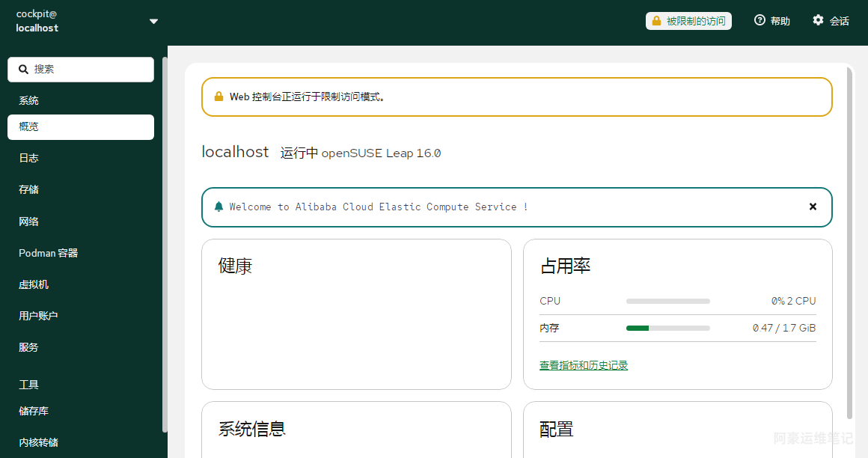The image size is (868, 458).
Task: Click the main page vertical scrollbar
Action: [849, 239]
